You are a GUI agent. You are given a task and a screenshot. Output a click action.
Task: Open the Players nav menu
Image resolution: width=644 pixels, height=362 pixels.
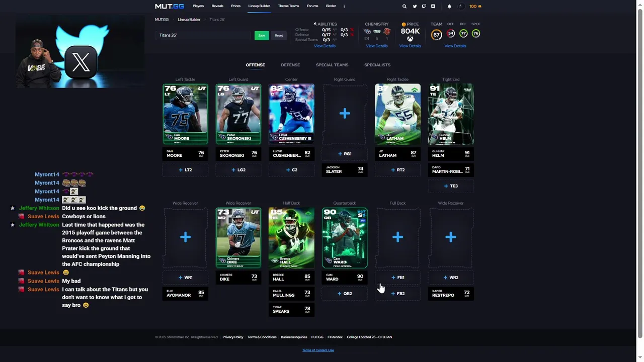(198, 6)
